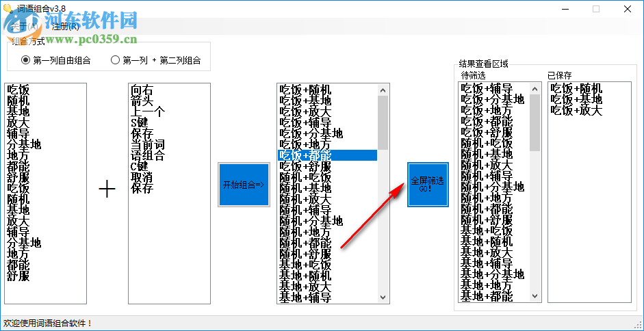644x331 pixels.
Task: Click 取消 in the second column box
Action: tap(142, 177)
